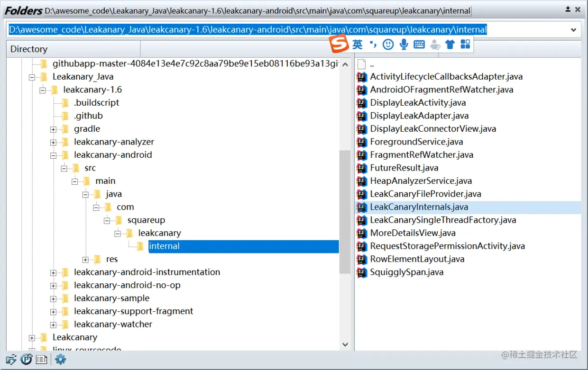Select the githubapp-master folder
The width and height of the screenshot is (588, 370).
pos(195,63)
